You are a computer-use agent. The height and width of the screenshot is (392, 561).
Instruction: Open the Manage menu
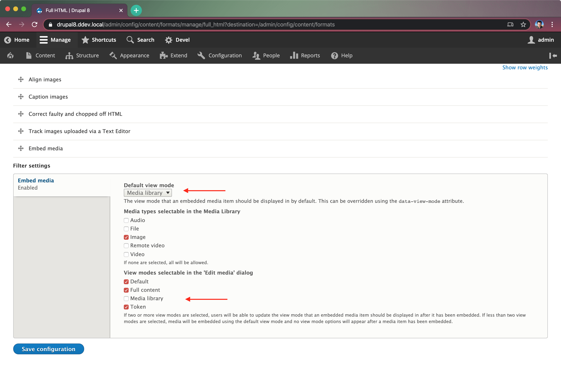(56, 40)
